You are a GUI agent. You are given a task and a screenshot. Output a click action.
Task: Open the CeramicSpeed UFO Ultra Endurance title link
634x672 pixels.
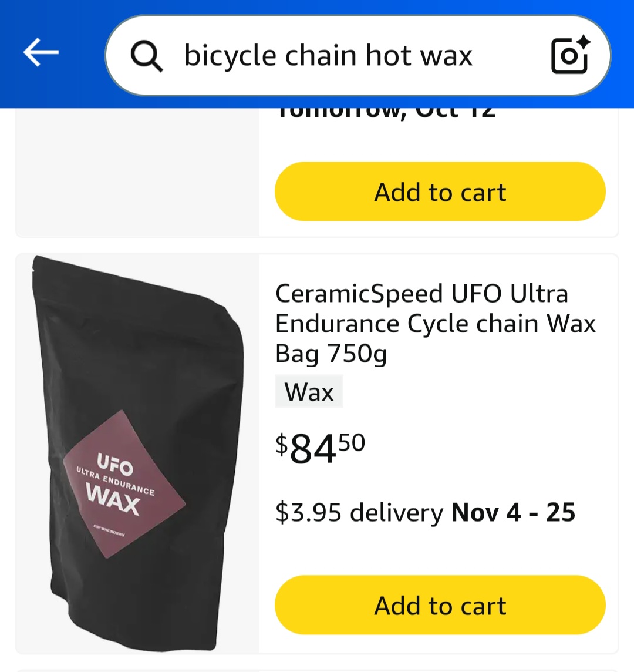pos(435,323)
